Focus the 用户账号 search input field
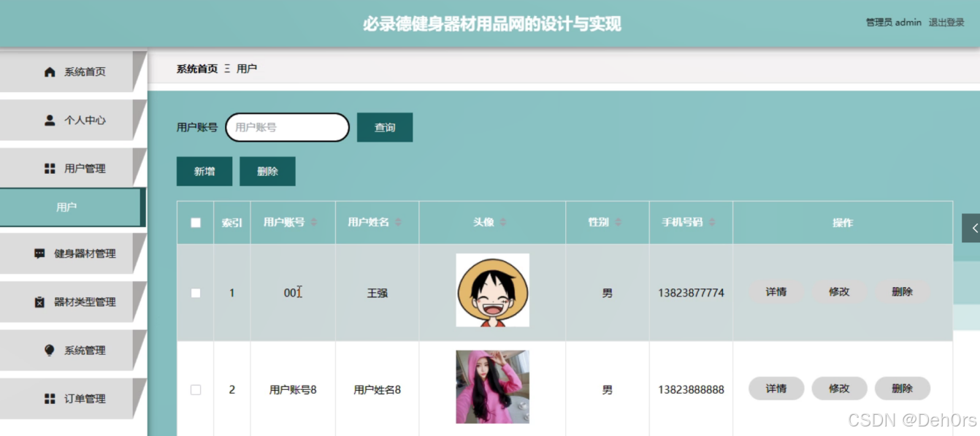The width and height of the screenshot is (980, 436). (x=288, y=127)
